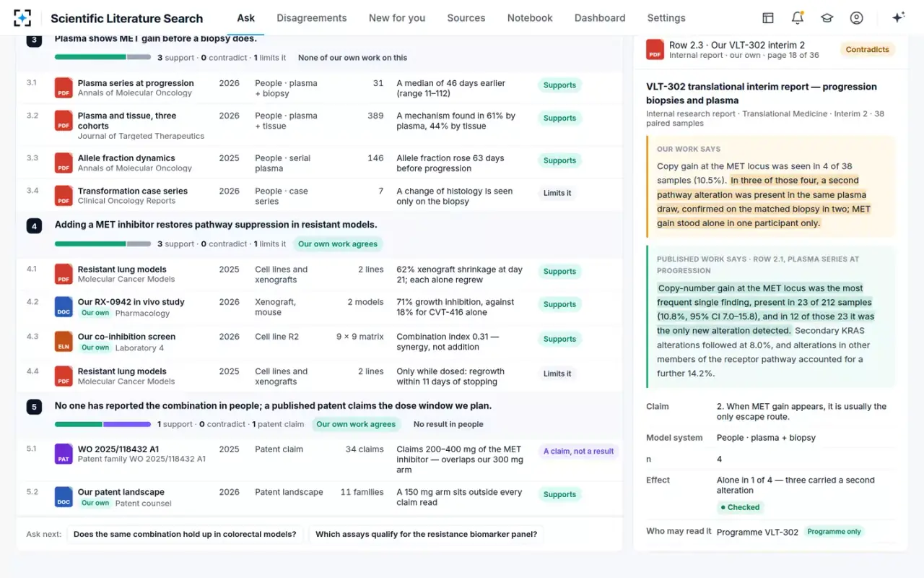The height and width of the screenshot is (578, 924).
Task: Click PDF icon of Row 2.3 detail header
Action: tap(655, 49)
